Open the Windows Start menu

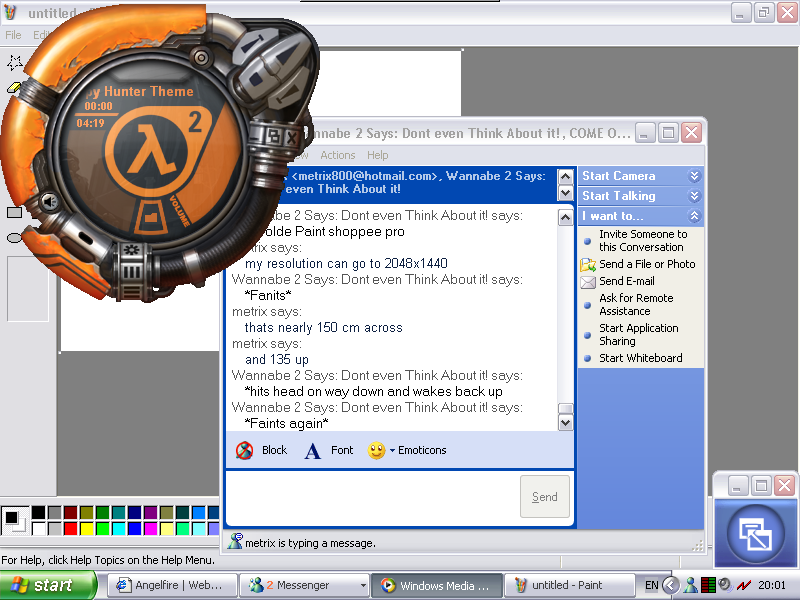point(48,585)
